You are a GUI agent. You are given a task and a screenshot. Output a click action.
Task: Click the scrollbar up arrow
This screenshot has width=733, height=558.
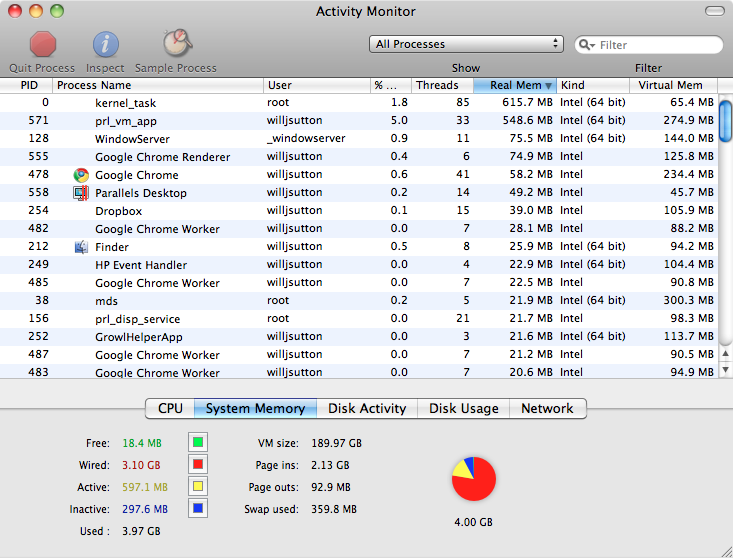tap(725, 354)
